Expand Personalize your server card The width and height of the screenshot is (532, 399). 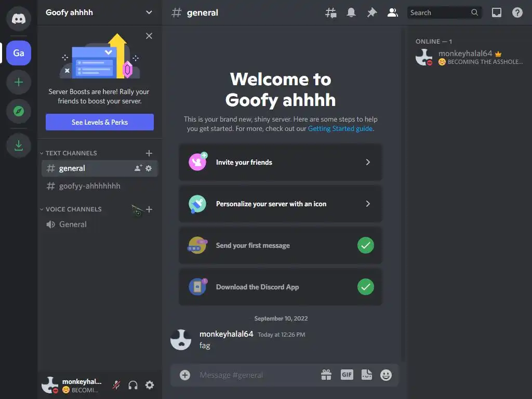(280, 204)
